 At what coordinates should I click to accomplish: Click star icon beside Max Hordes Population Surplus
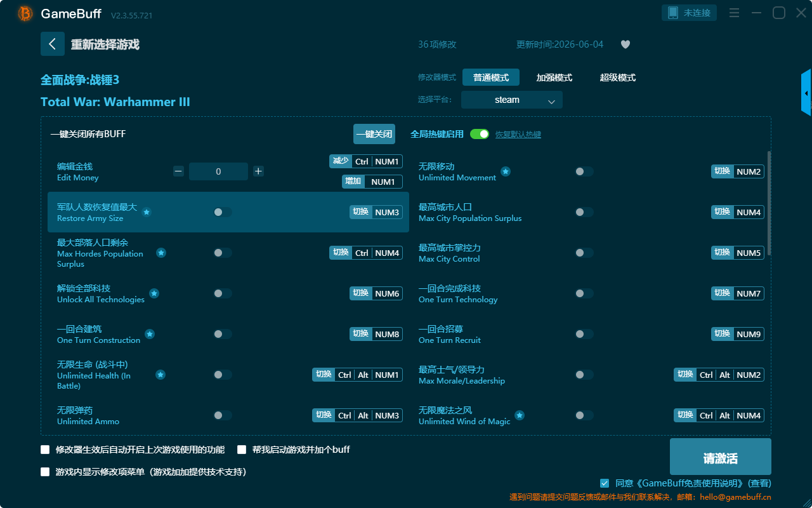click(161, 253)
